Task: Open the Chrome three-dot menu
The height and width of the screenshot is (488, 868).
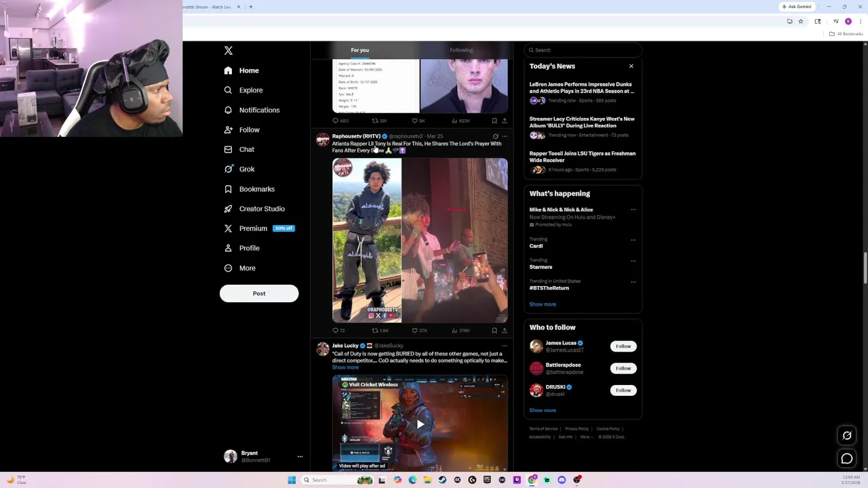Action: coord(861,22)
